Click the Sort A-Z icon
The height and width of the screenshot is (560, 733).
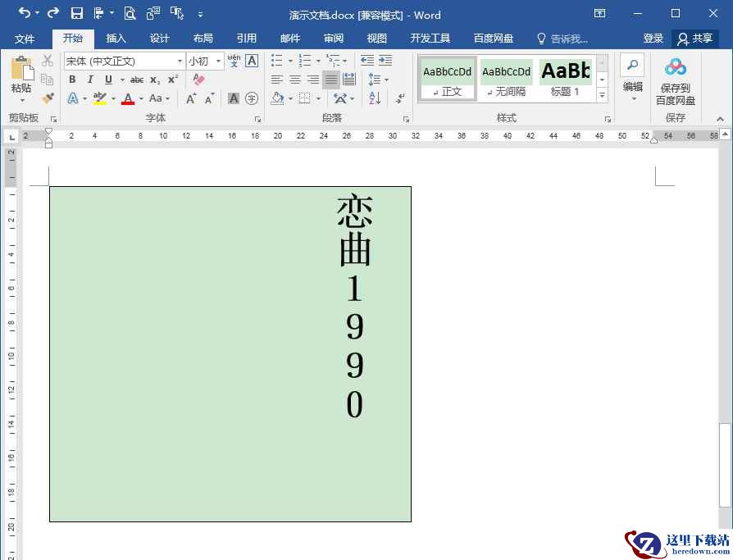tap(375, 98)
